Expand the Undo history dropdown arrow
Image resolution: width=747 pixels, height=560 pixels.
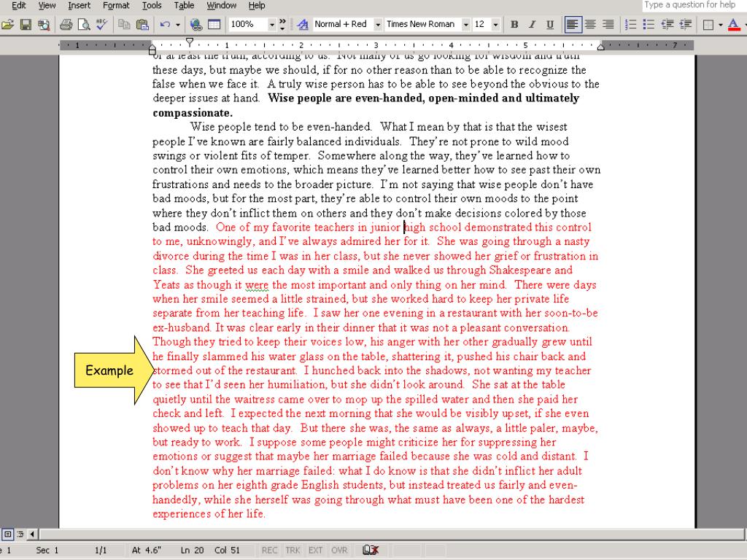point(178,24)
